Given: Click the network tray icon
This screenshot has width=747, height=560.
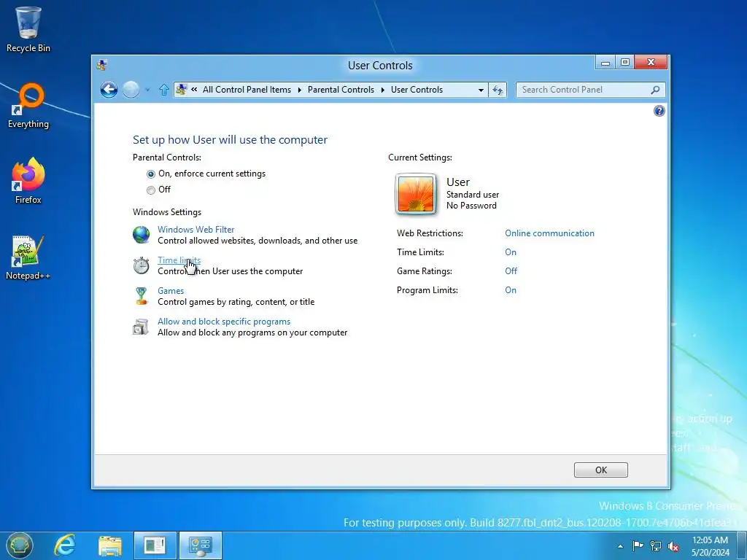Looking at the screenshot, I should pos(656,546).
